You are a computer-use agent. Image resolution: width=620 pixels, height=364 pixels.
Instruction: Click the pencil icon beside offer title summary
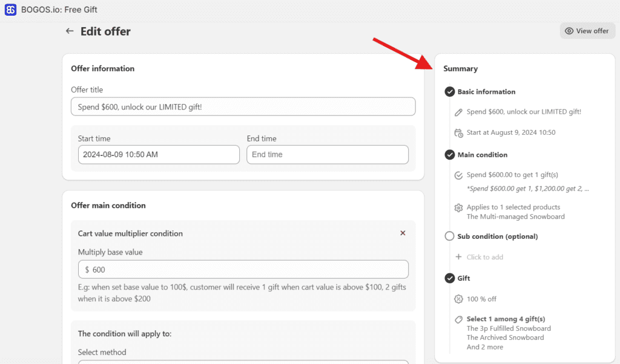click(458, 112)
